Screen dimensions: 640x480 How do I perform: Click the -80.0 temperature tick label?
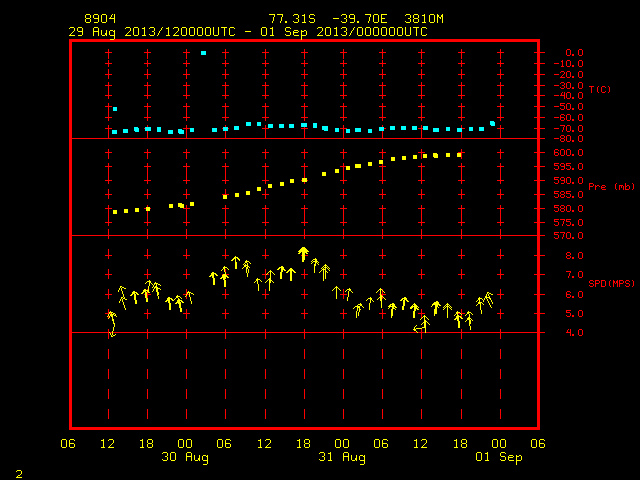click(568, 139)
